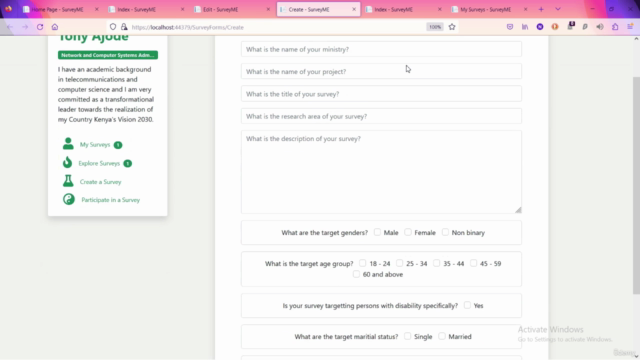Click the My Surveys person icon
Viewport: 640px width, 360px height.
[68, 143]
